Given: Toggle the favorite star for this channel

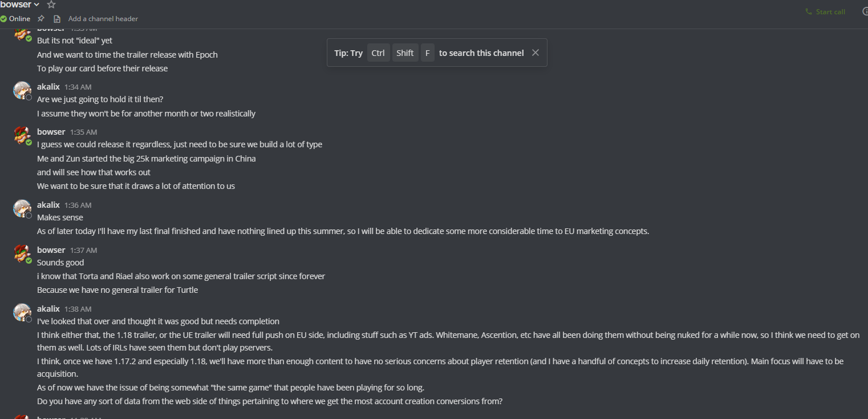Looking at the screenshot, I should (x=51, y=5).
